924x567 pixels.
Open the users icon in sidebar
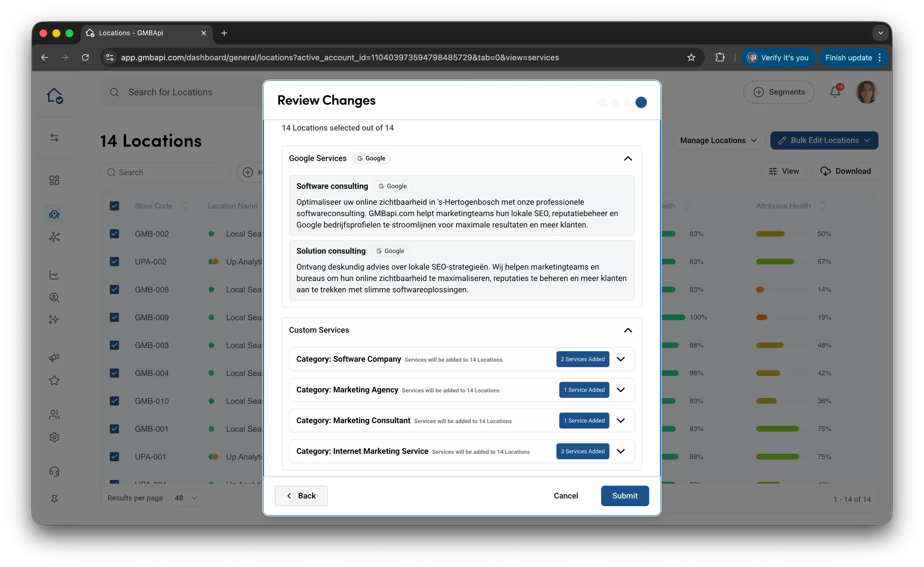(54, 414)
